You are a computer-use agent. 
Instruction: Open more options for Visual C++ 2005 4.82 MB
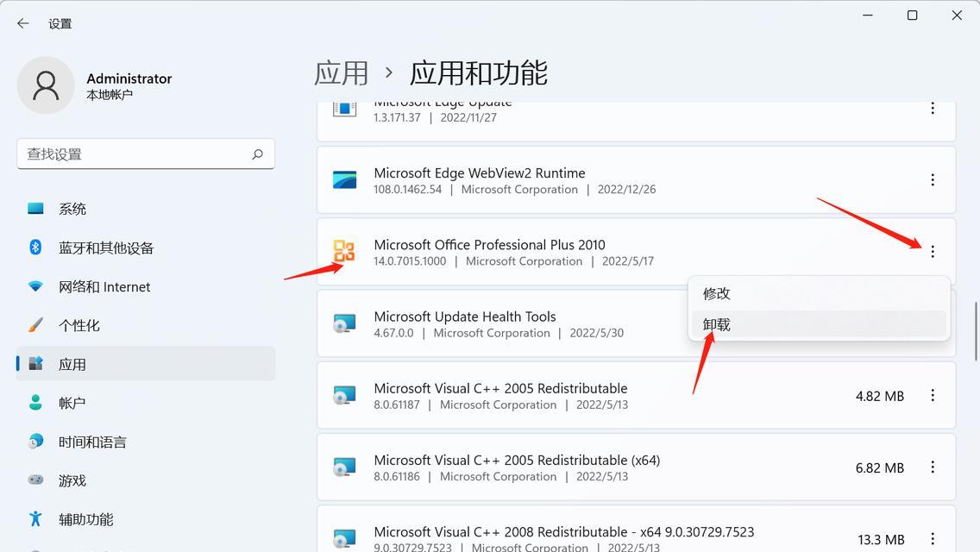pyautogui.click(x=933, y=395)
